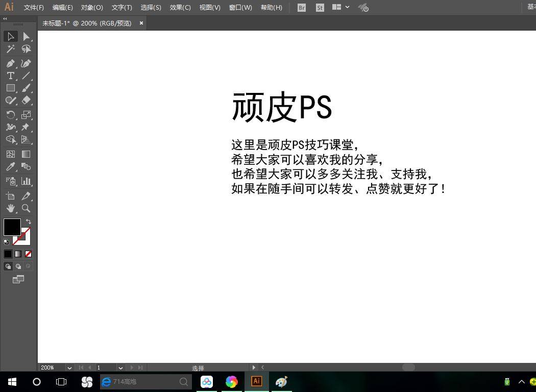This screenshot has height=392, width=536.
Task: Open the 编辑(E) menu
Action: point(63,8)
